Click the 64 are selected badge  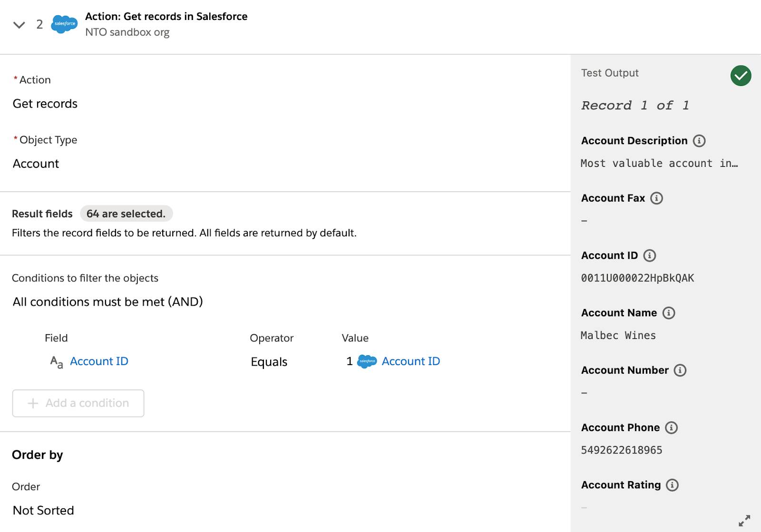coord(126,214)
